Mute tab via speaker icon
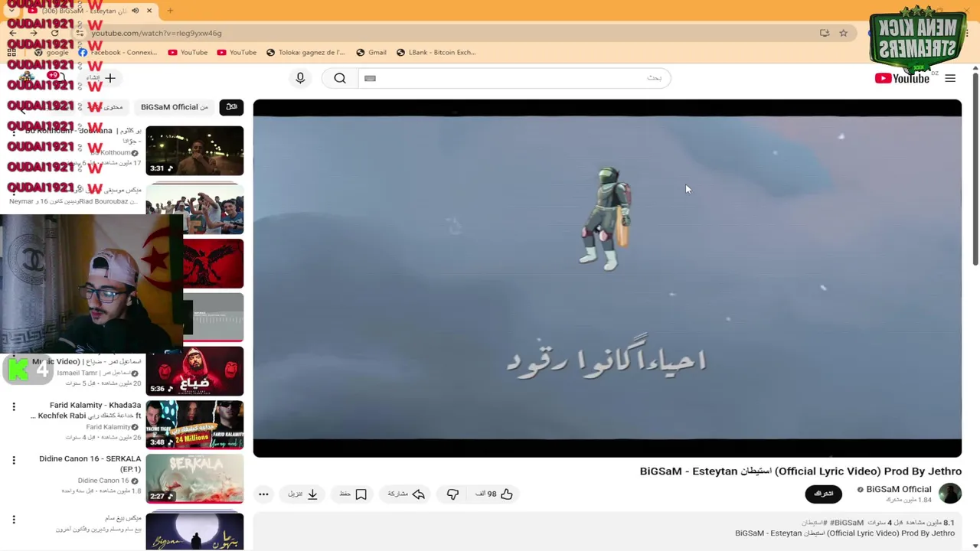 135,11
